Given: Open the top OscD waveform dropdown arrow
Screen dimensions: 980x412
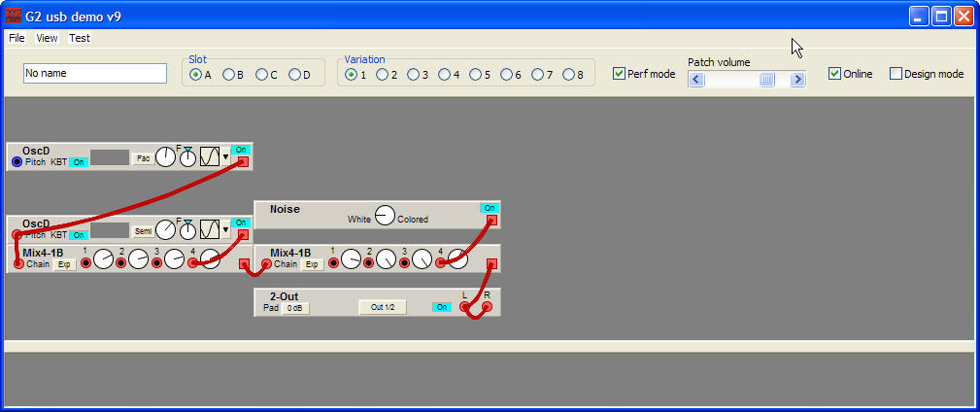Looking at the screenshot, I should [x=226, y=156].
